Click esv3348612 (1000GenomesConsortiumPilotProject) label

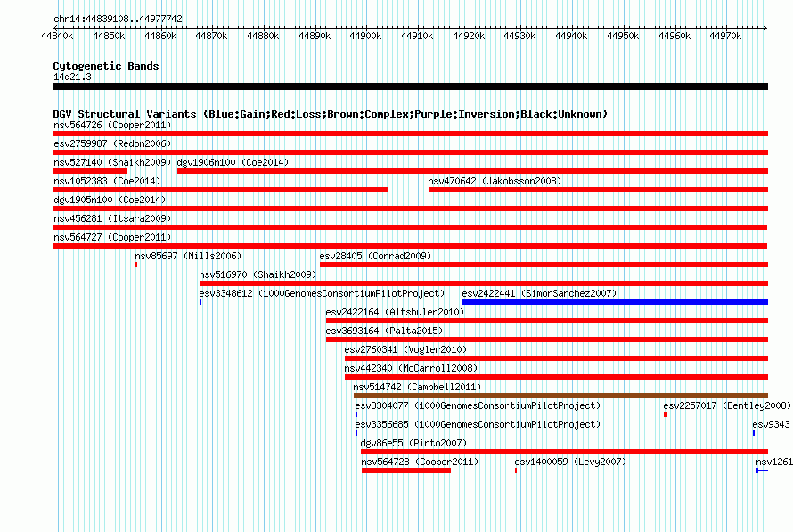(x=322, y=293)
